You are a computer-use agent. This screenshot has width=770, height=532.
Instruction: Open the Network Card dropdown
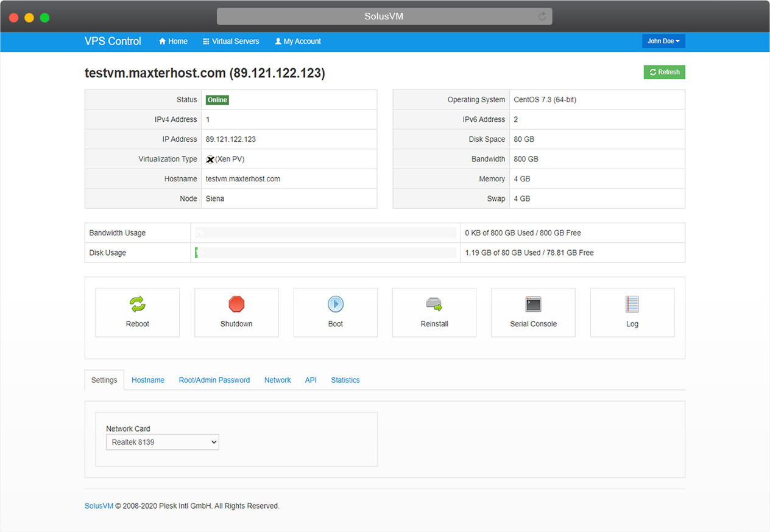[162, 442]
